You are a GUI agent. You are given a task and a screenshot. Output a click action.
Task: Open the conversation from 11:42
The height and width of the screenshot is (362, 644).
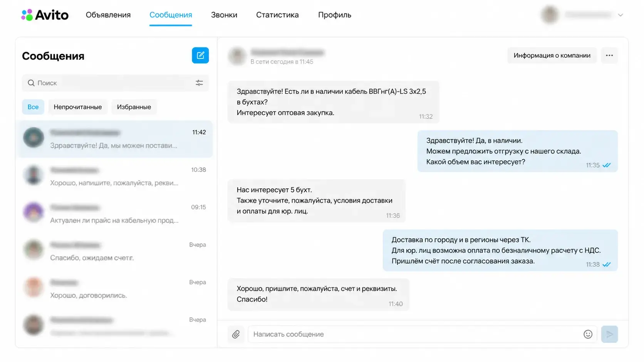pos(115,139)
